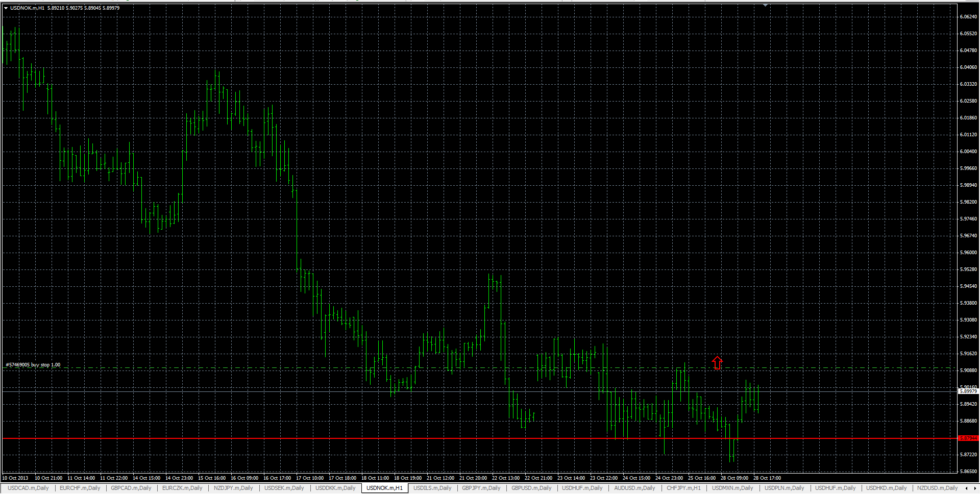Select the EURCZK.m,Daily chart tab
The height and width of the screenshot is (494, 980).
tap(182, 488)
